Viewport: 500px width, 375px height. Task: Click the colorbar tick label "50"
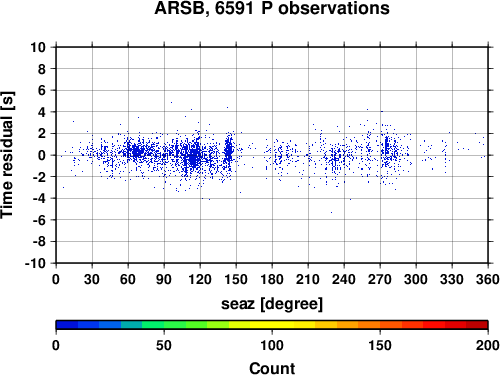164,345
